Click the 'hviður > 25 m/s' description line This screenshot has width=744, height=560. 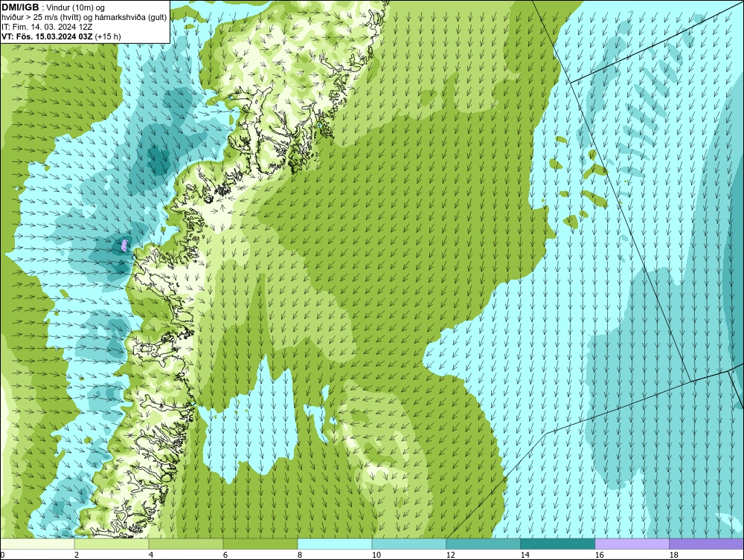(x=84, y=17)
